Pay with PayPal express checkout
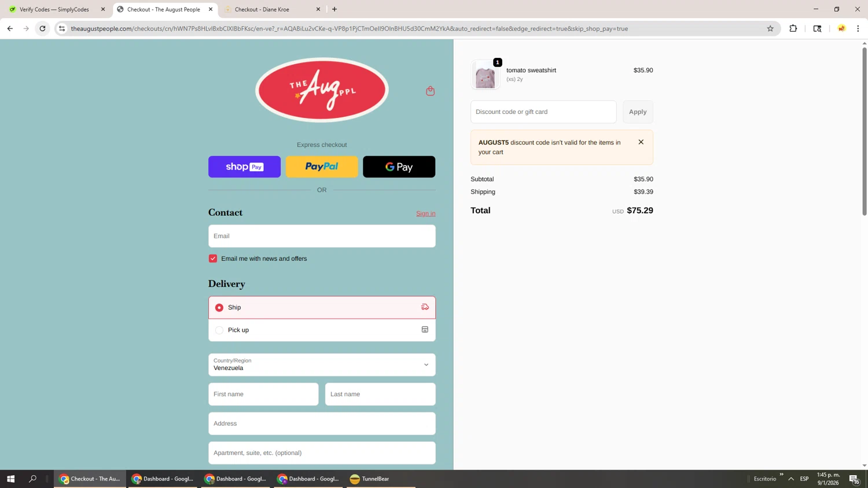Viewport: 868px width, 488px height. coord(322,167)
